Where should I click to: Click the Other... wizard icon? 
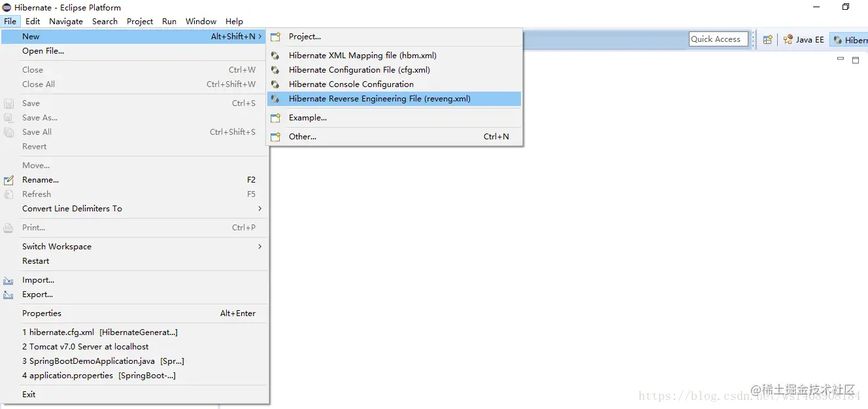pyautogui.click(x=276, y=137)
